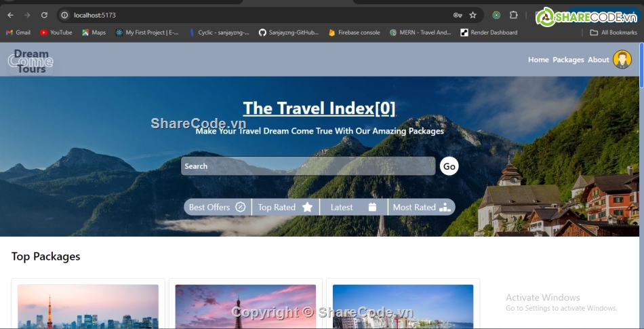This screenshot has width=644, height=329.
Task: Reload the page with refresh button
Action: coord(44,15)
